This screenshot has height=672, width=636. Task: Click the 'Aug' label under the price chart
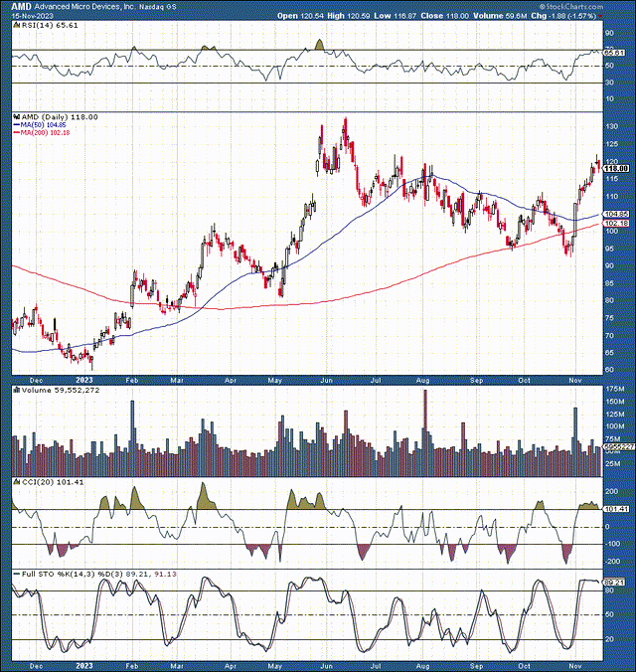(x=423, y=381)
